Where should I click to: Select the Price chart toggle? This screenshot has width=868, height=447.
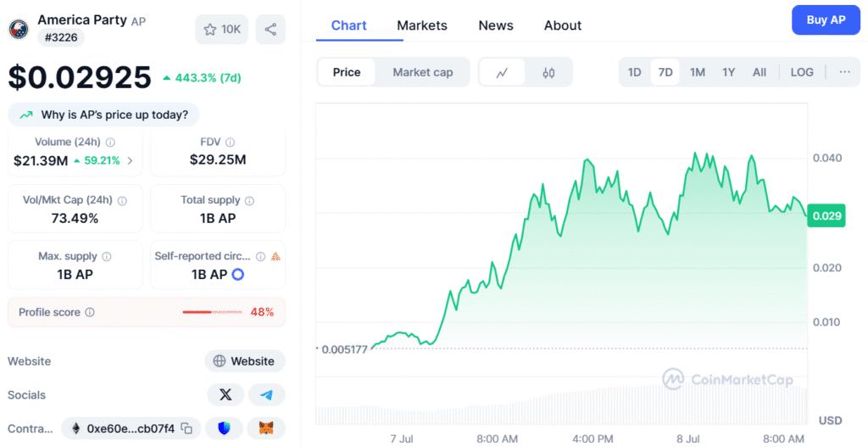pos(347,73)
